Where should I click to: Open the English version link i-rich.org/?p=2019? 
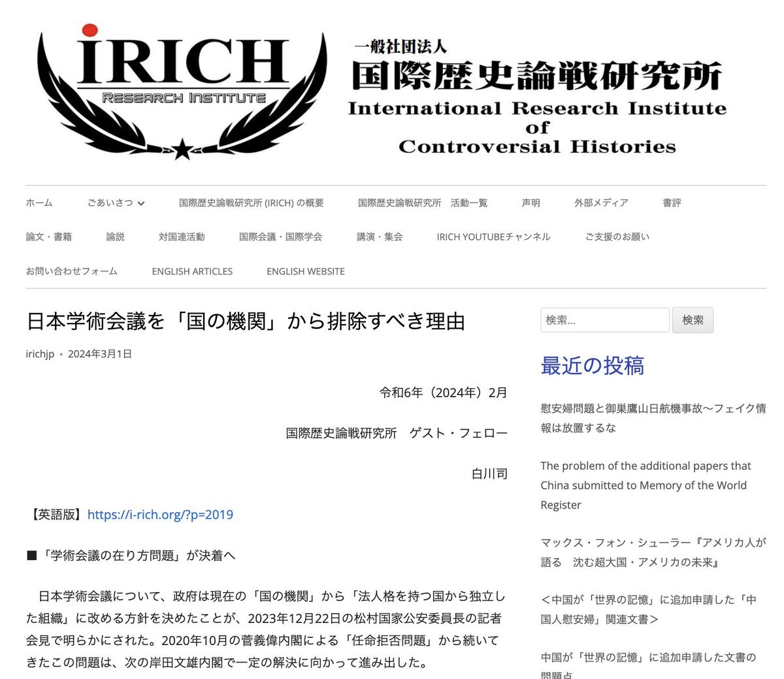pyautogui.click(x=160, y=514)
